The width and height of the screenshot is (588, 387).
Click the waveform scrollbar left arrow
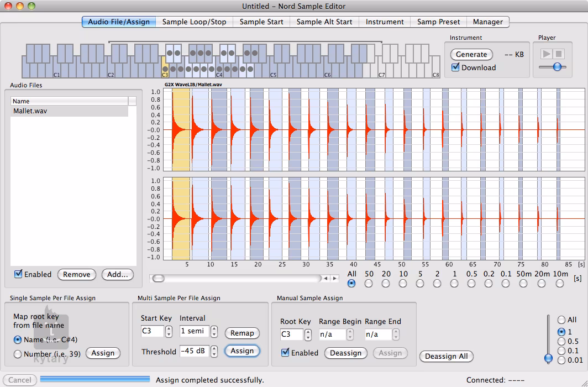(x=327, y=278)
